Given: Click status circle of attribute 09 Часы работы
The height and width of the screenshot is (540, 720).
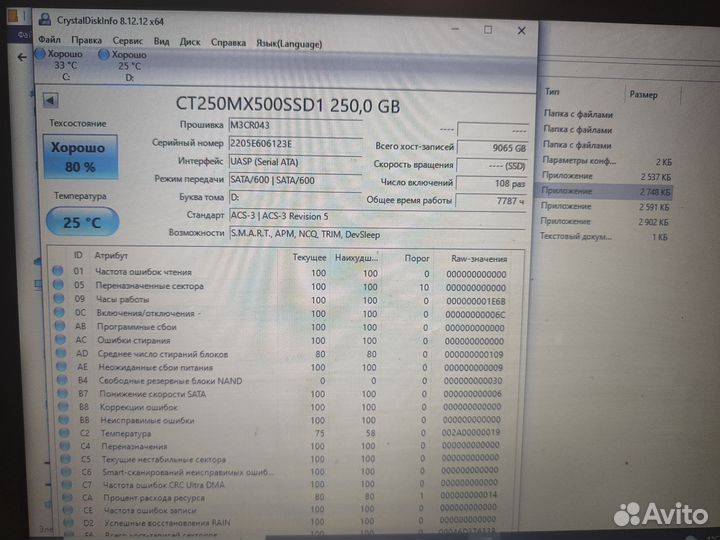Looking at the screenshot, I should 59,298.
